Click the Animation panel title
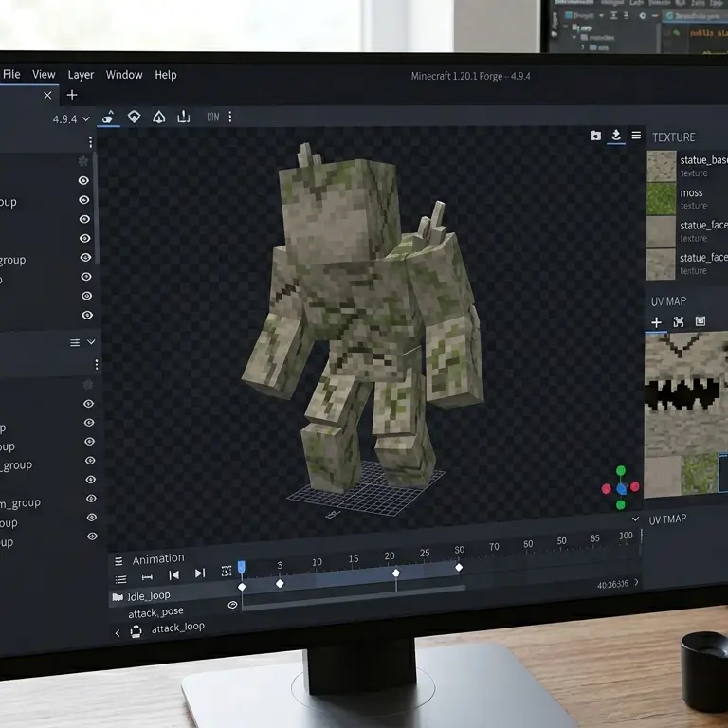 [x=158, y=559]
